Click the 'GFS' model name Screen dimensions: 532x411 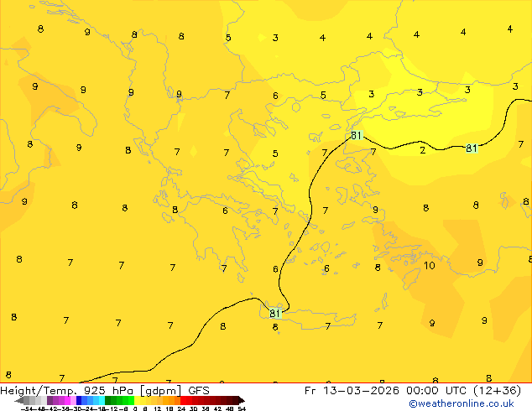(x=199, y=391)
